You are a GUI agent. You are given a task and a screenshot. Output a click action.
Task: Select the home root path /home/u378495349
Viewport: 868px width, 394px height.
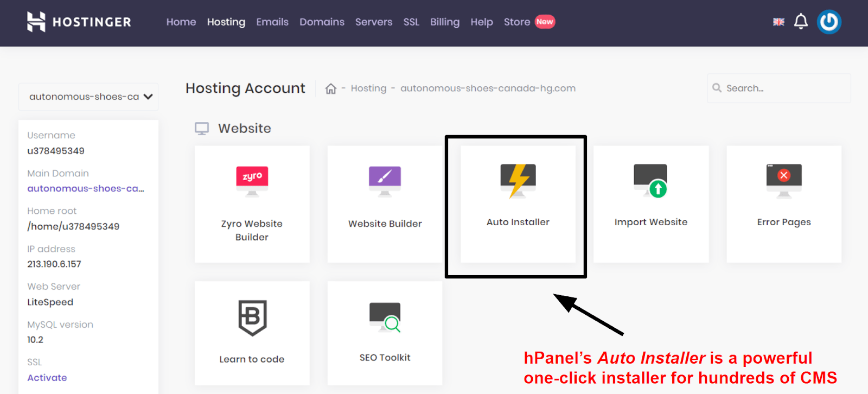pyautogui.click(x=73, y=226)
